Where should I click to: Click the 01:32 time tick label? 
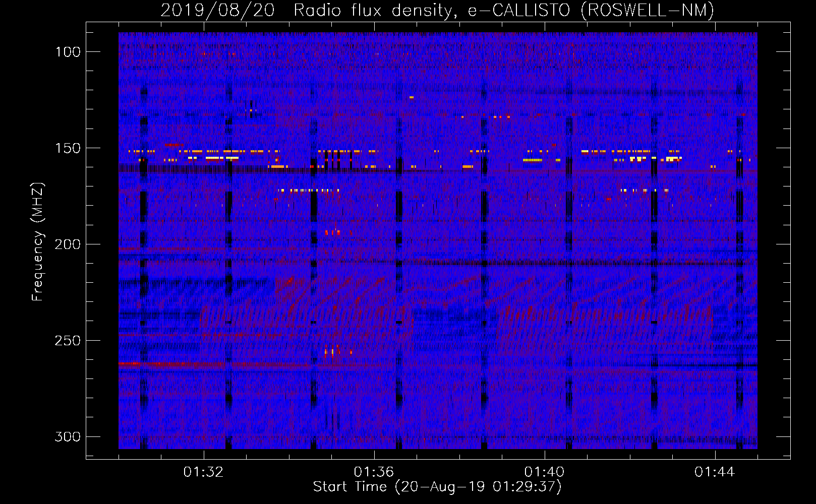(203, 472)
